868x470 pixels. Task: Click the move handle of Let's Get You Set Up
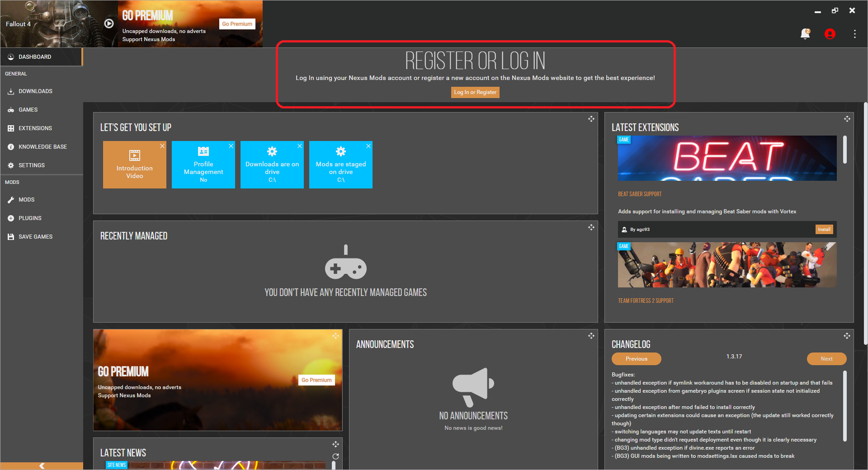(591, 119)
